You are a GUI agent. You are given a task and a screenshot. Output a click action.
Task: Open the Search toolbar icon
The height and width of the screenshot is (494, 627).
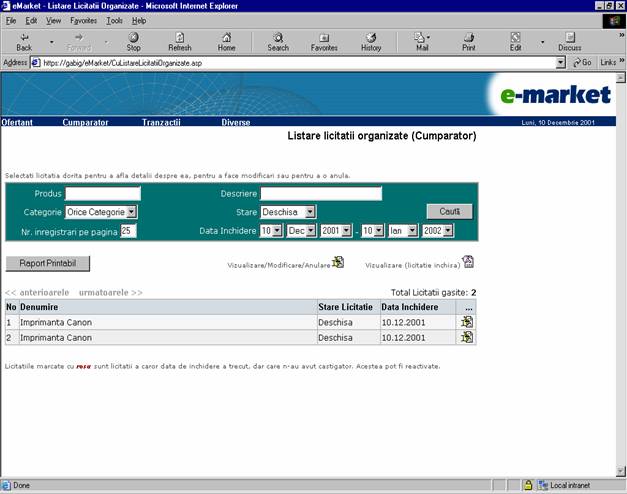coord(278,38)
